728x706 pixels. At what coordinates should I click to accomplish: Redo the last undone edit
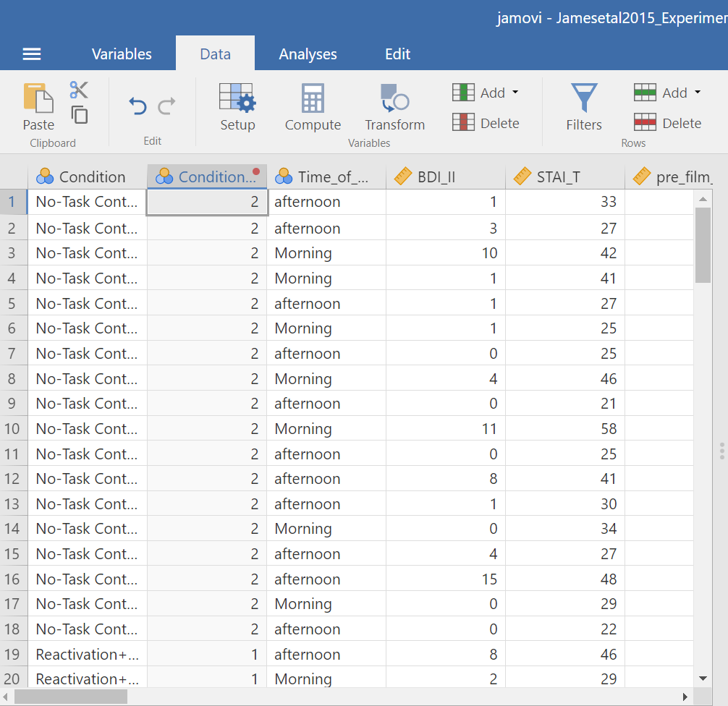coord(166,106)
